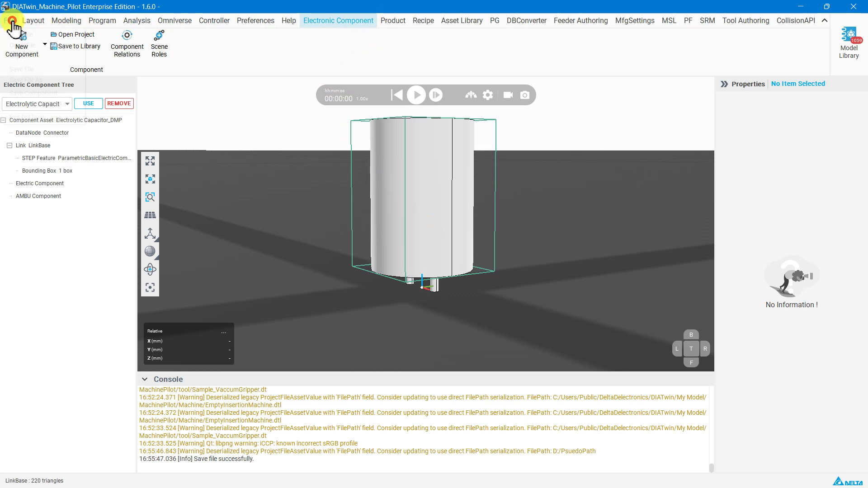Open Component Relations
This screenshot has height=488, width=868.
point(127,44)
